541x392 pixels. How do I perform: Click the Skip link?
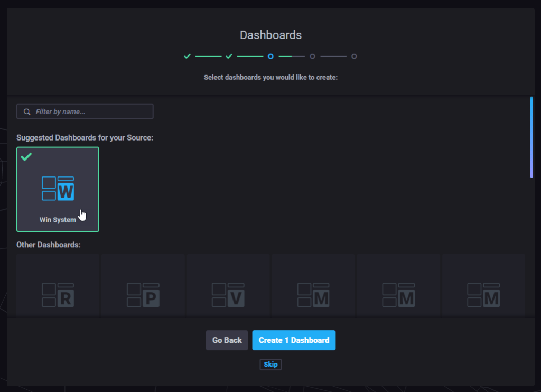click(270, 365)
